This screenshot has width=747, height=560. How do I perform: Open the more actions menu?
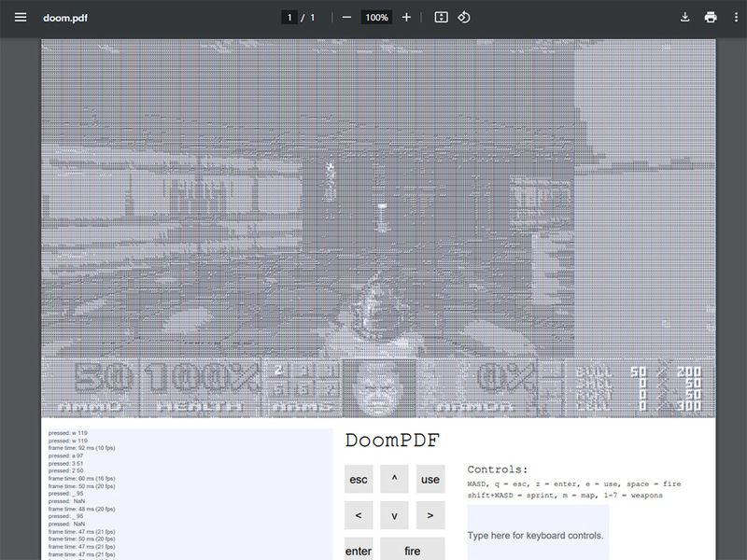(x=736, y=18)
